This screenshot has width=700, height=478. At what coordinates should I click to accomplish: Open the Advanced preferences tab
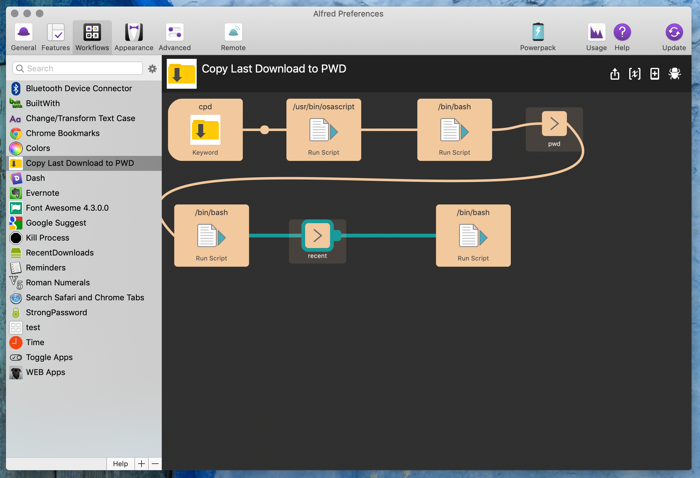point(175,37)
